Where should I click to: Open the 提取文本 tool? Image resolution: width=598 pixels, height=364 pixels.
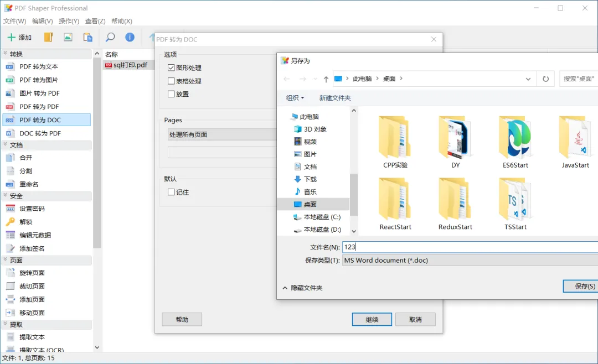(x=47, y=337)
